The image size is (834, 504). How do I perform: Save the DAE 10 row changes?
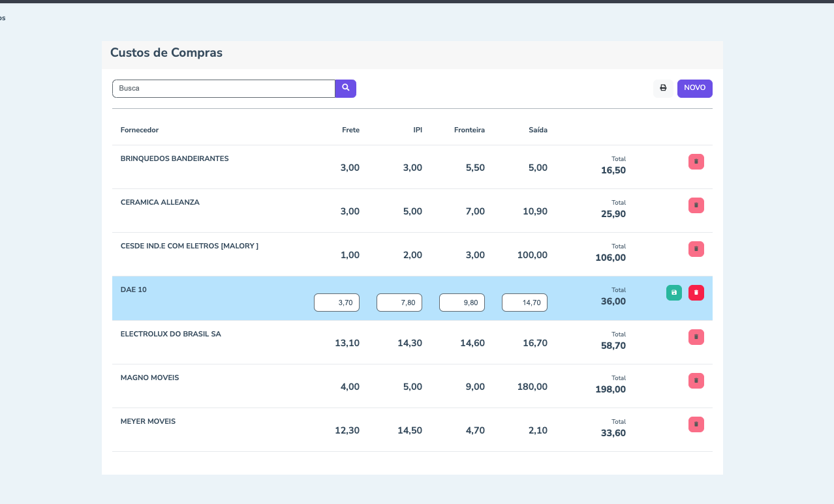[673, 293]
